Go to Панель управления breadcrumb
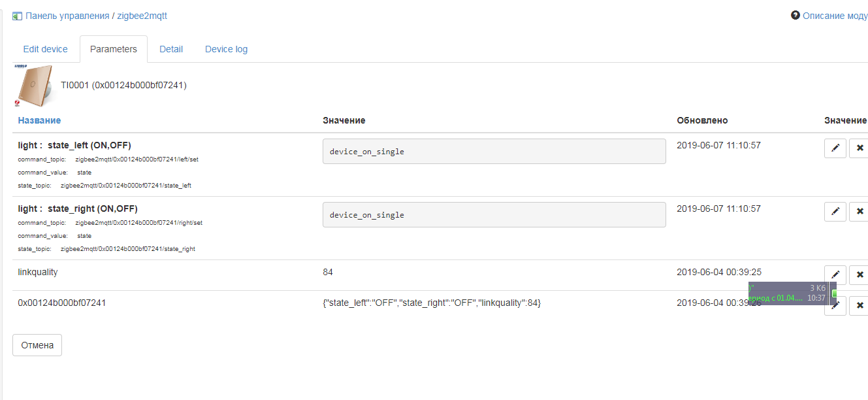868x400 pixels. (x=67, y=16)
